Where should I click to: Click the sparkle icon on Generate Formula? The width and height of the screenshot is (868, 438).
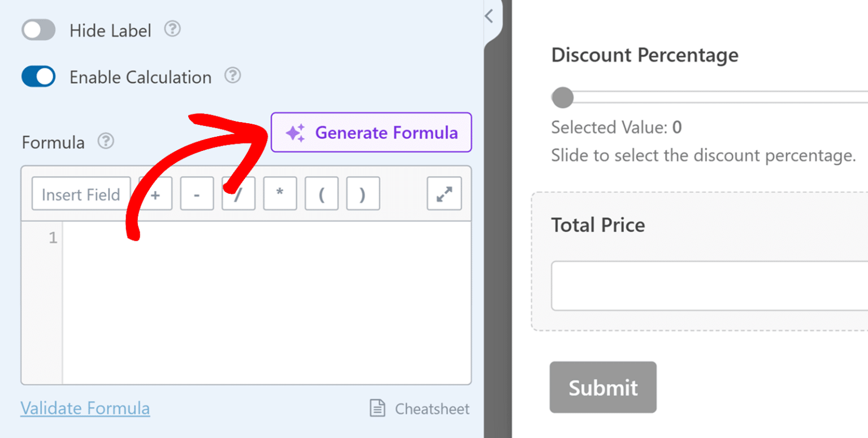point(296,132)
